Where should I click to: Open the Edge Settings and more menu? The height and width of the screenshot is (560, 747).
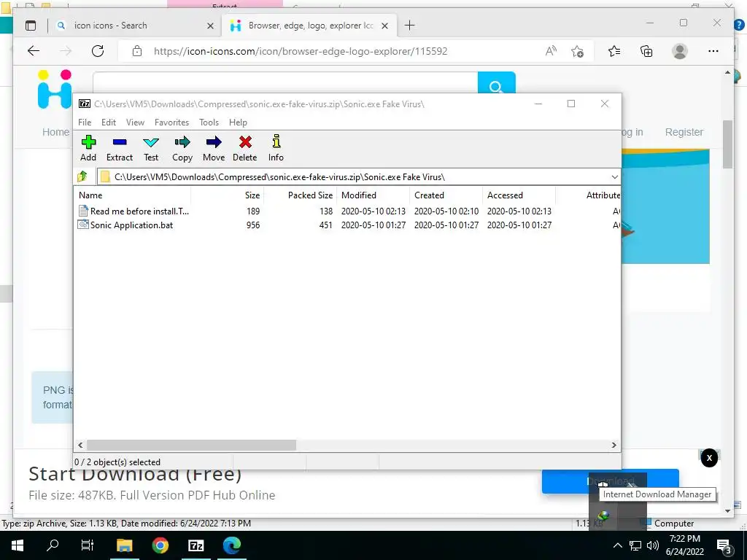pos(713,51)
